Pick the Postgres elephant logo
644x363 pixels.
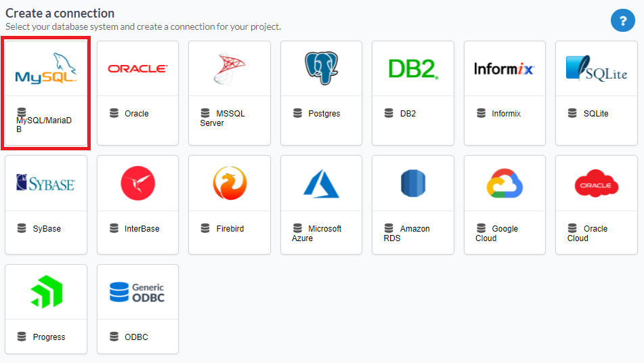point(321,68)
